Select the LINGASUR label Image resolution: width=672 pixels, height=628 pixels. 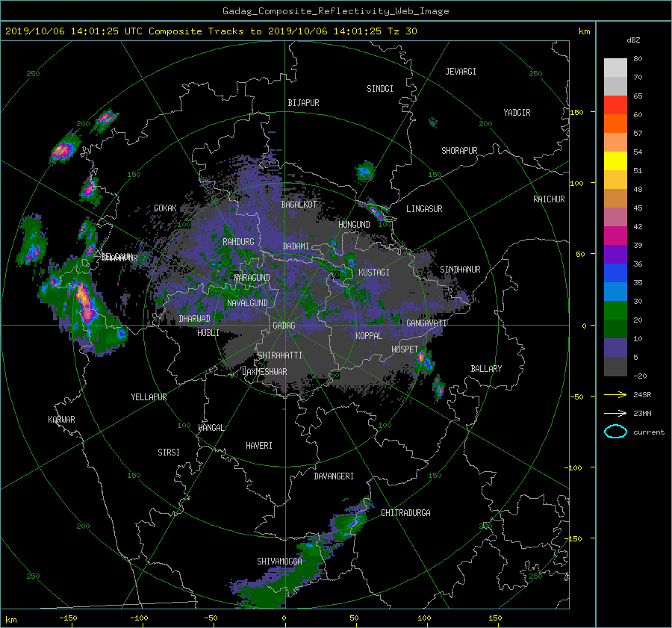pos(424,209)
